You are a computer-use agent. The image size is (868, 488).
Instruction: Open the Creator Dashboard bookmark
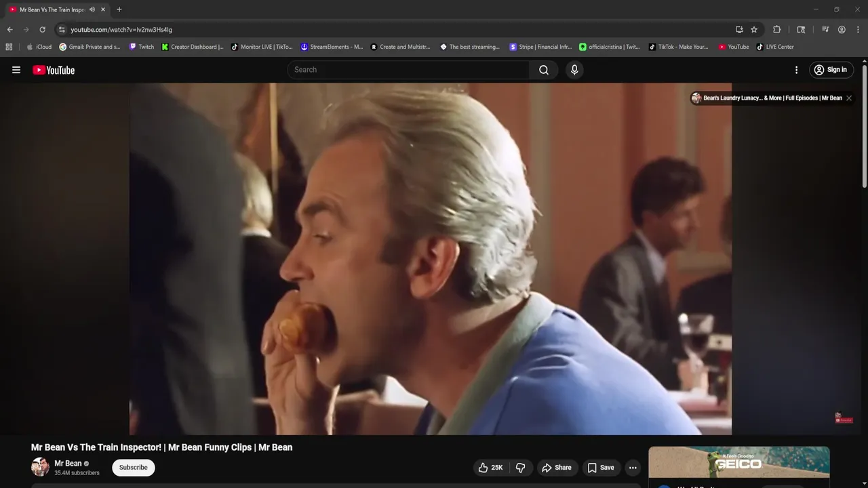click(x=193, y=47)
